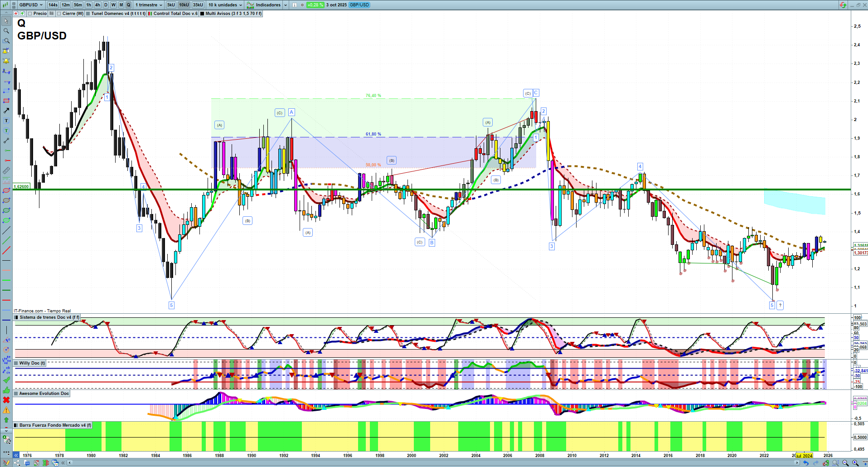Viewport: 868px width, 467px height.
Task: Toggle the Awesome Evolution Doc panel label
Action: [x=42, y=394]
